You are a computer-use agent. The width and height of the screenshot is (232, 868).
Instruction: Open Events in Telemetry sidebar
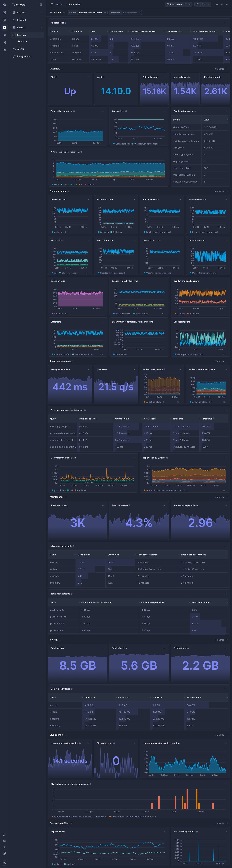point(27,27)
